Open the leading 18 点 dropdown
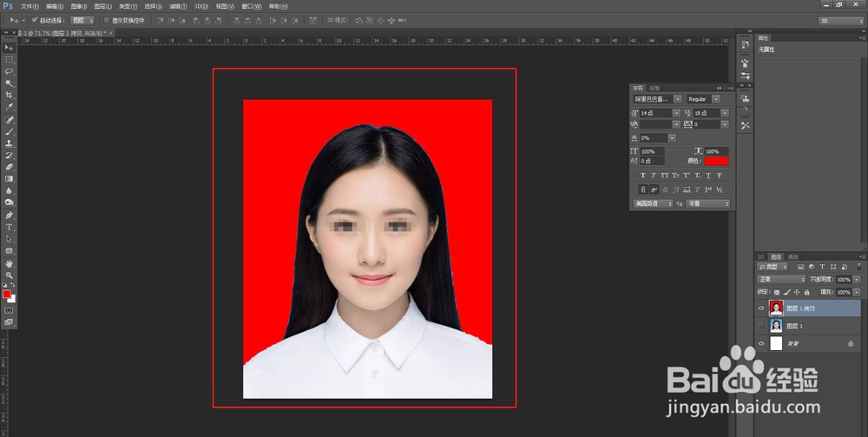This screenshot has height=437, width=868. click(x=725, y=113)
